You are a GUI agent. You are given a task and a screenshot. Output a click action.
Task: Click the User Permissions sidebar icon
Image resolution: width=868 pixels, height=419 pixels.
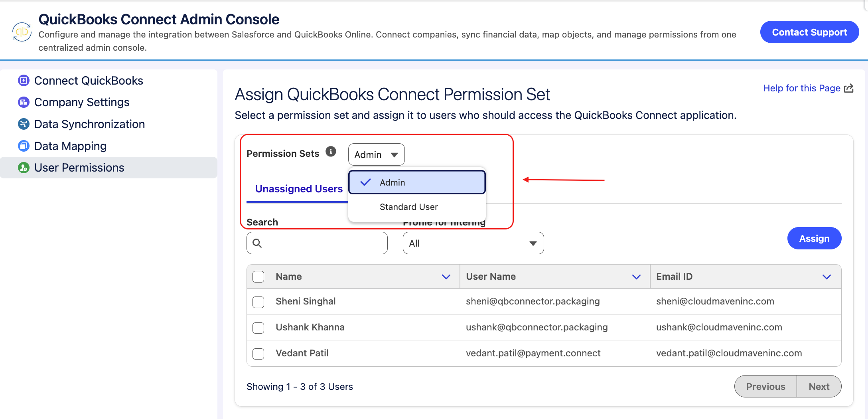tap(24, 168)
